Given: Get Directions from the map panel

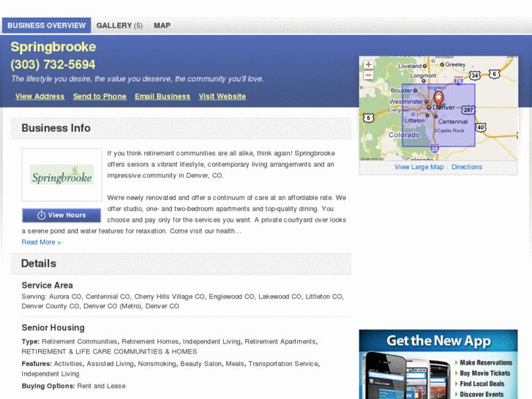Looking at the screenshot, I should (467, 167).
